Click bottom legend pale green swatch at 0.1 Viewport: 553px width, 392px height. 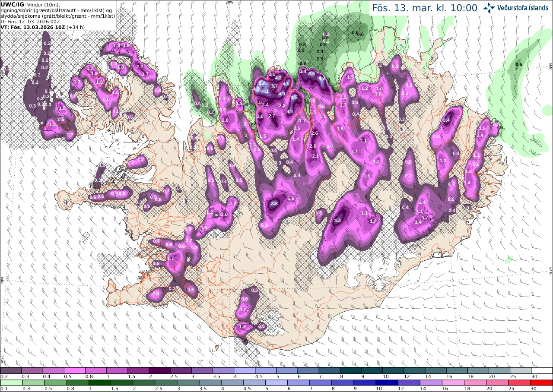[x=11, y=383]
